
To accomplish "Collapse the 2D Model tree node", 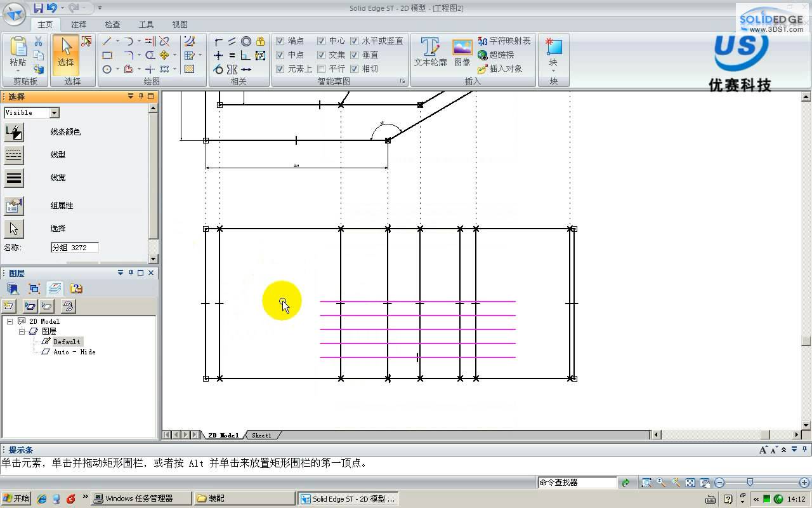I will [x=10, y=321].
